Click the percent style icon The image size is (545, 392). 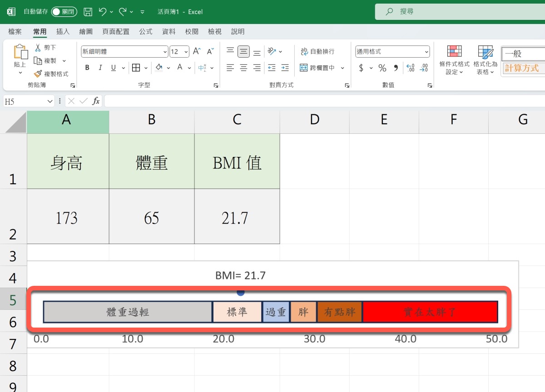382,68
